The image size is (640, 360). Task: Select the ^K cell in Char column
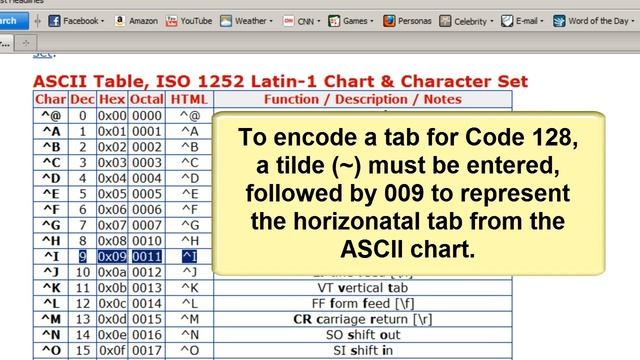click(51, 288)
